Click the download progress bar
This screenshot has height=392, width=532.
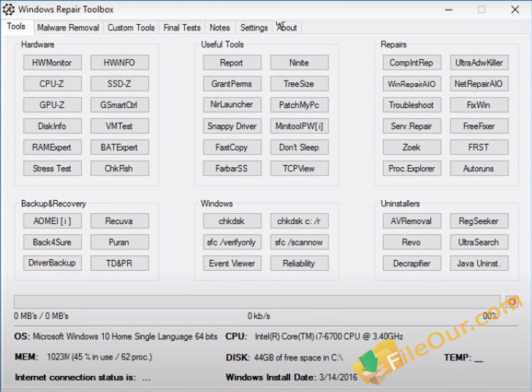(256, 301)
